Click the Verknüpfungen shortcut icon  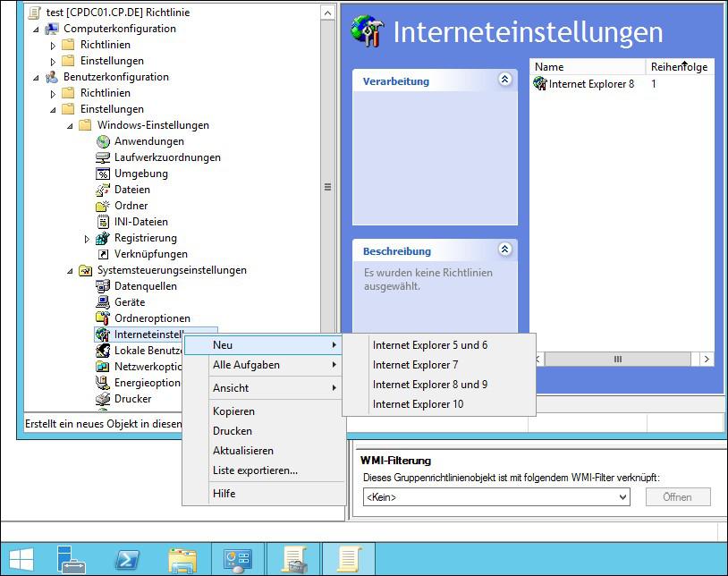pyautogui.click(x=103, y=254)
